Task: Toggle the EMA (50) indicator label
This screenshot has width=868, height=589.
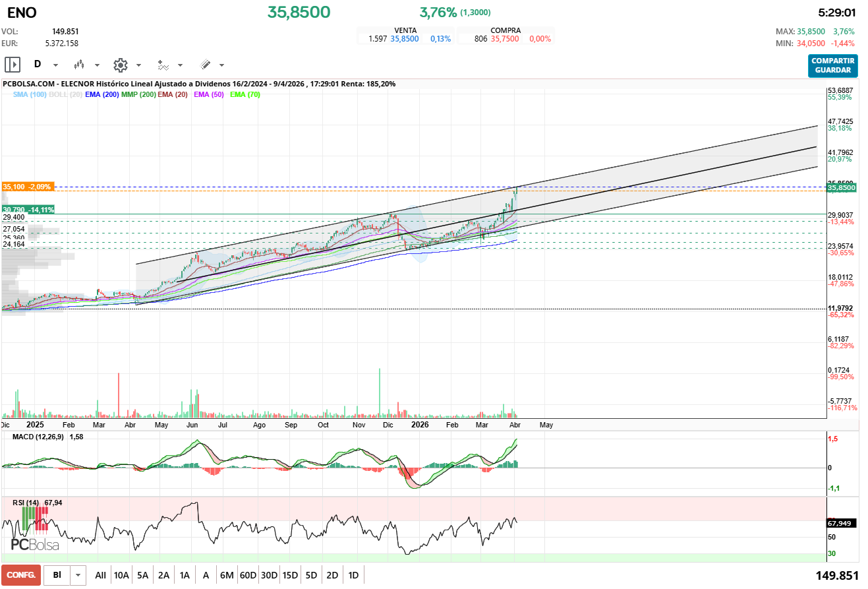Action: pyautogui.click(x=209, y=95)
